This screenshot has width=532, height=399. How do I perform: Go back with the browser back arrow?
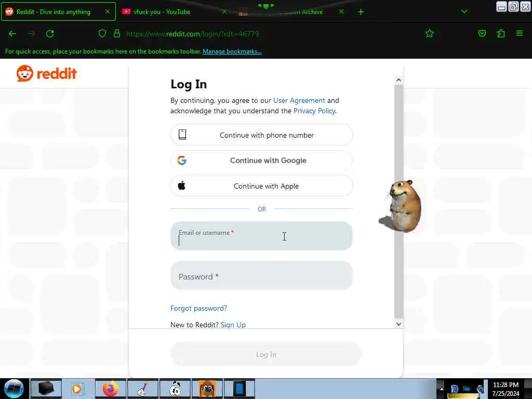(x=12, y=34)
